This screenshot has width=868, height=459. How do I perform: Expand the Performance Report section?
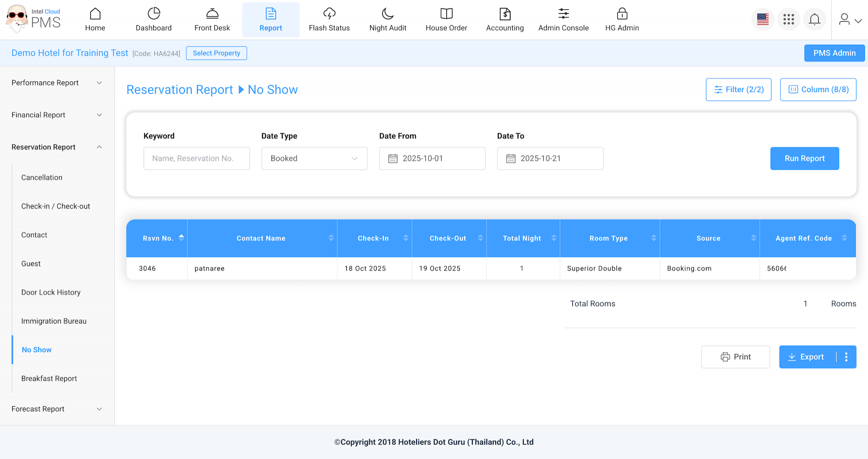click(x=57, y=83)
